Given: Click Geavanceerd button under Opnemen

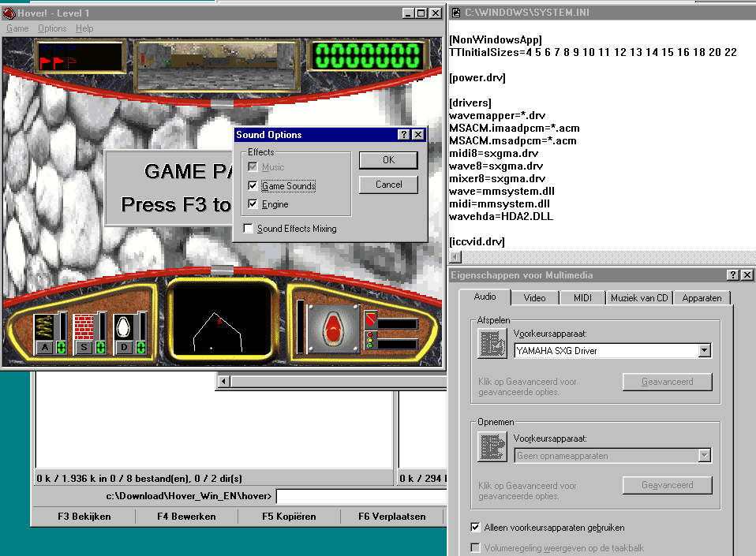Looking at the screenshot, I should 668,486.
